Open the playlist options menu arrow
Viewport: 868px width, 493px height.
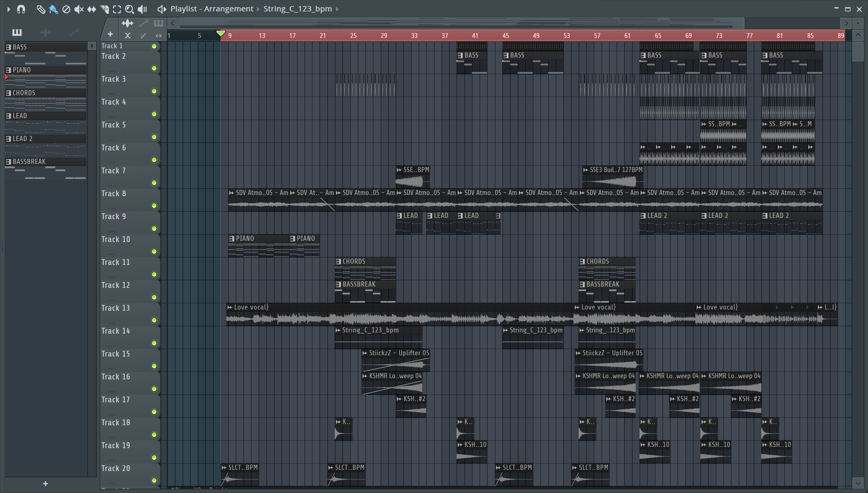[8, 9]
